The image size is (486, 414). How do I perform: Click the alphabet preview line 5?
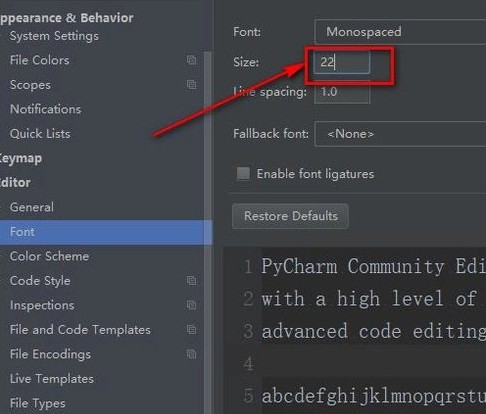tap(373, 397)
